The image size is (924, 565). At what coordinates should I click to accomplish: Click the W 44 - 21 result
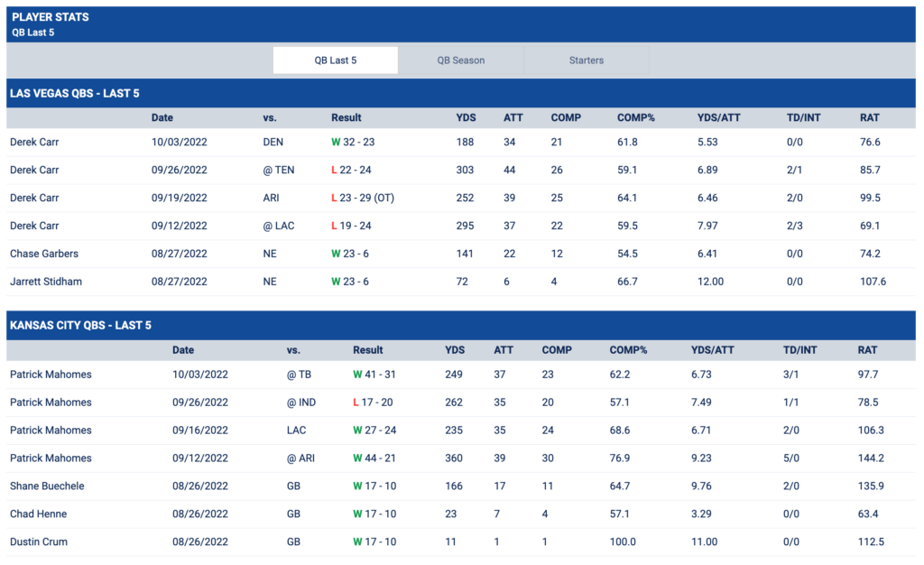click(x=374, y=458)
